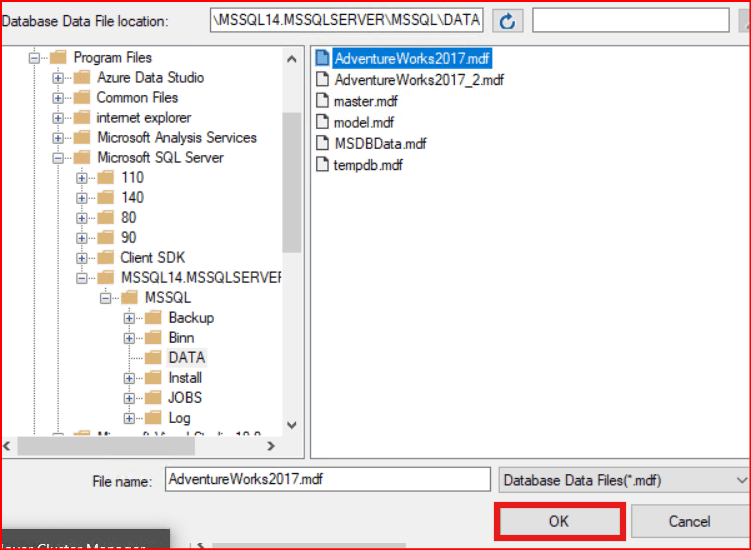The width and height of the screenshot is (751, 550).
Task: Collapse the Microsoft SQL Server folder
Action: [x=58, y=158]
